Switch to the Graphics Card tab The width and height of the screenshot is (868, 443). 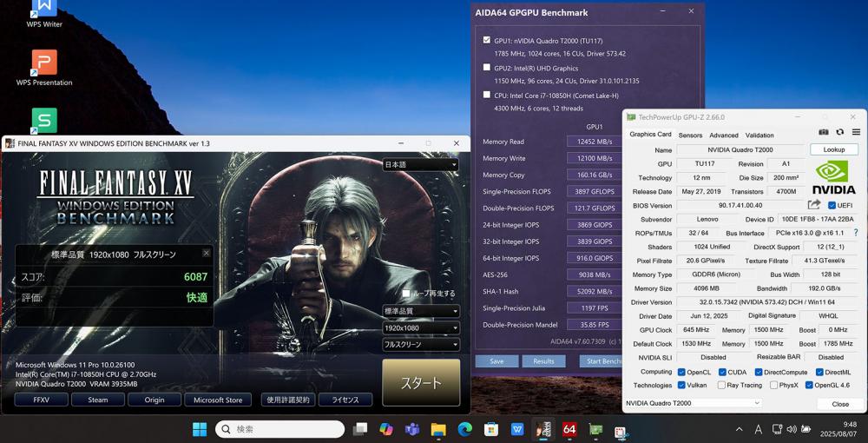(x=650, y=135)
